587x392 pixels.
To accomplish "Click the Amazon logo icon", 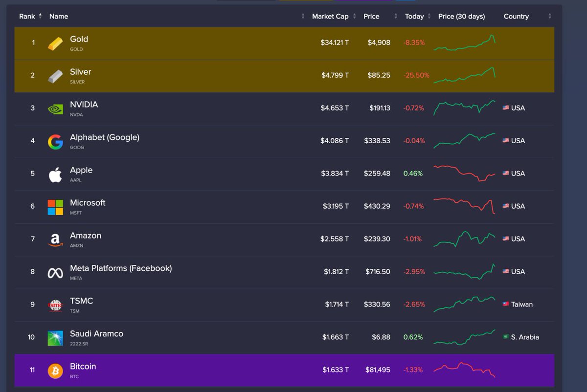I will click(x=55, y=240).
